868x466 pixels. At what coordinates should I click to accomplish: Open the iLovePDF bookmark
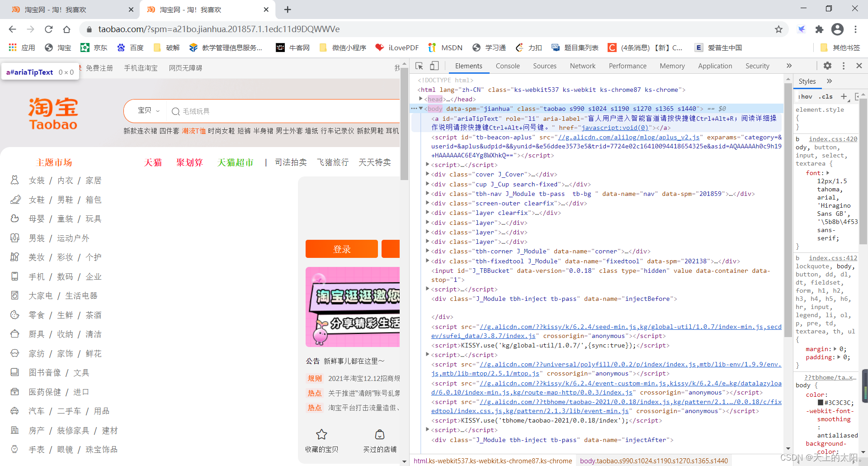(x=397, y=48)
